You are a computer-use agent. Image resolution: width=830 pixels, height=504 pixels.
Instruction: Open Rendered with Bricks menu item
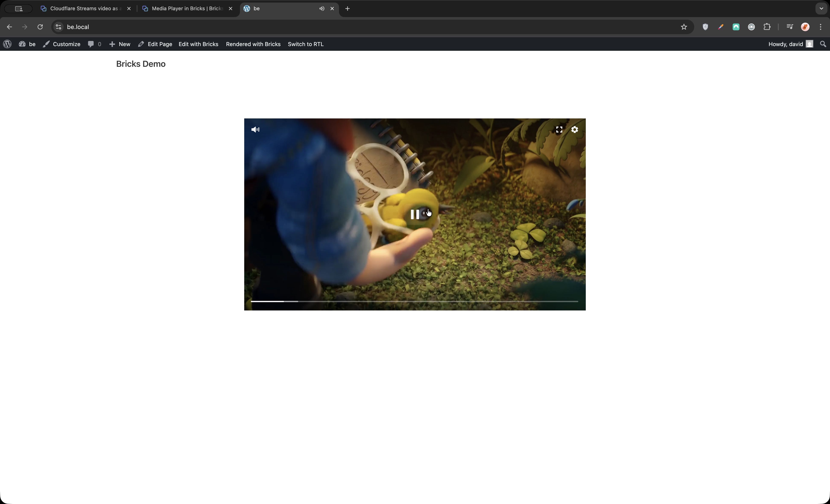[x=253, y=44]
